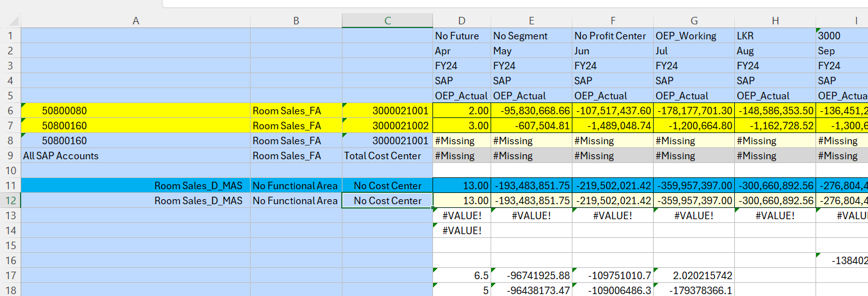Click value '-1,162,728.52'
Screen dimensions: 868x296
[x=775, y=126]
